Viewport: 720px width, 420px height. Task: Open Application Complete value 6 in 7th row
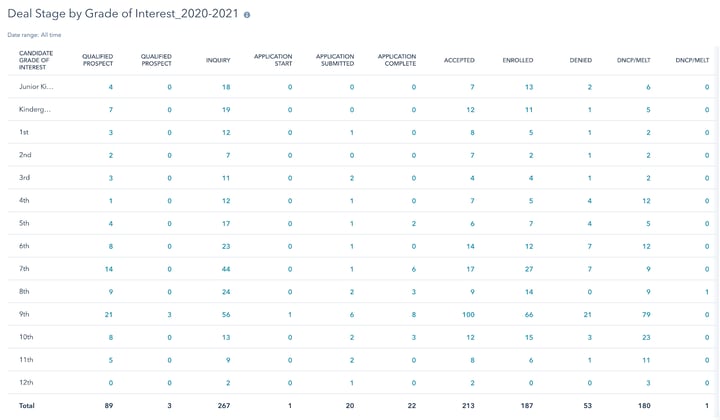coord(414,269)
